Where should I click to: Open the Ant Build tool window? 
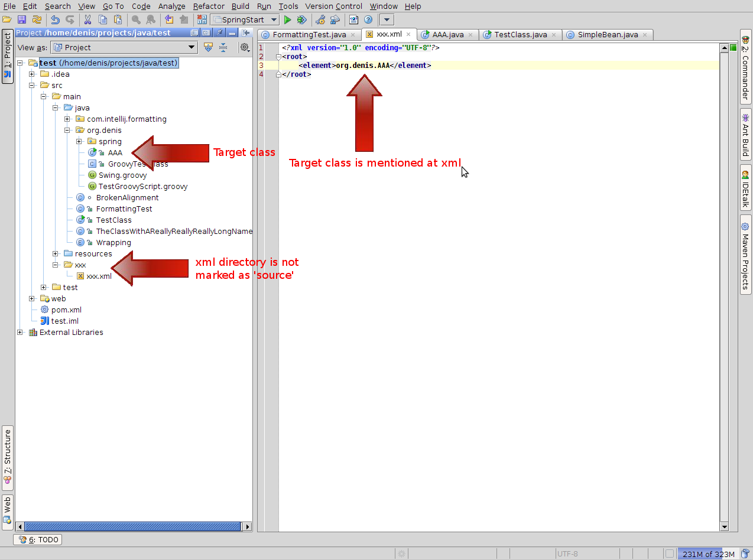(x=746, y=134)
